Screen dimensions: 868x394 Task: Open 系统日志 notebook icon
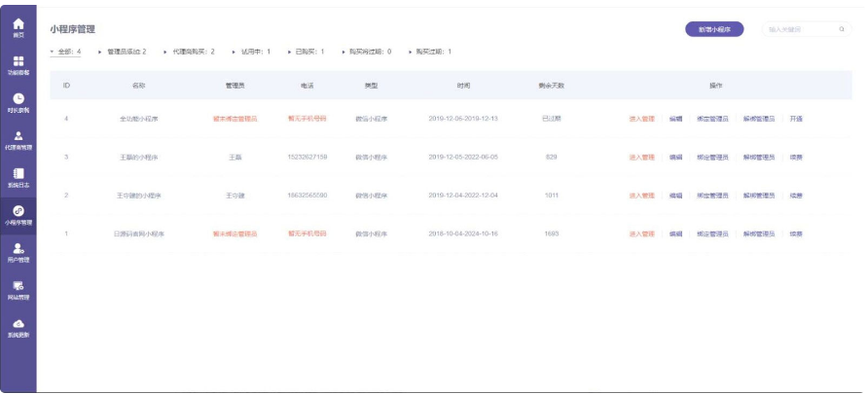(18, 176)
